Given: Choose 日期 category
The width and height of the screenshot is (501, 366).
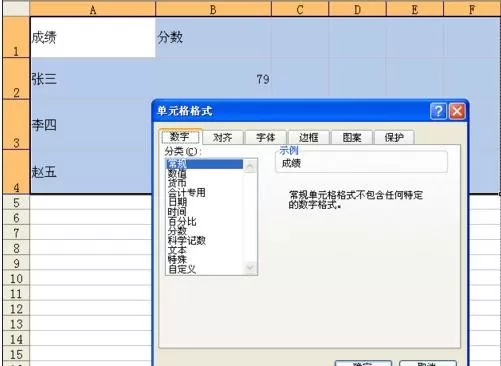Looking at the screenshot, I should [x=205, y=202].
